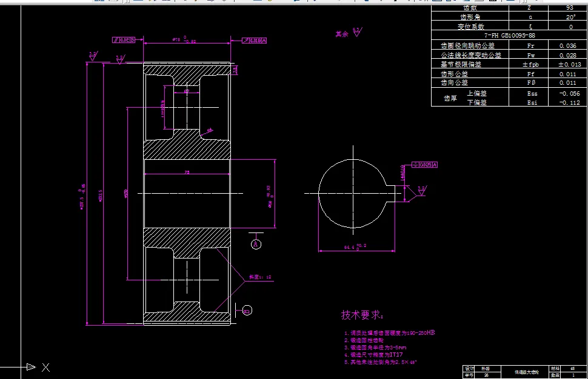588x379 pixels.
Task: Select the 45 material value in title block
Action: (573, 369)
